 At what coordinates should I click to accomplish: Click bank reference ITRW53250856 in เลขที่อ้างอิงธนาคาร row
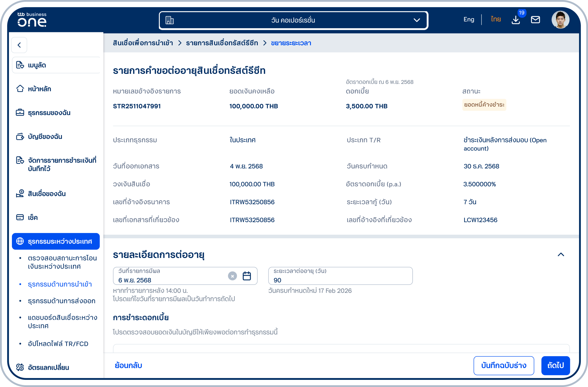coord(252,202)
